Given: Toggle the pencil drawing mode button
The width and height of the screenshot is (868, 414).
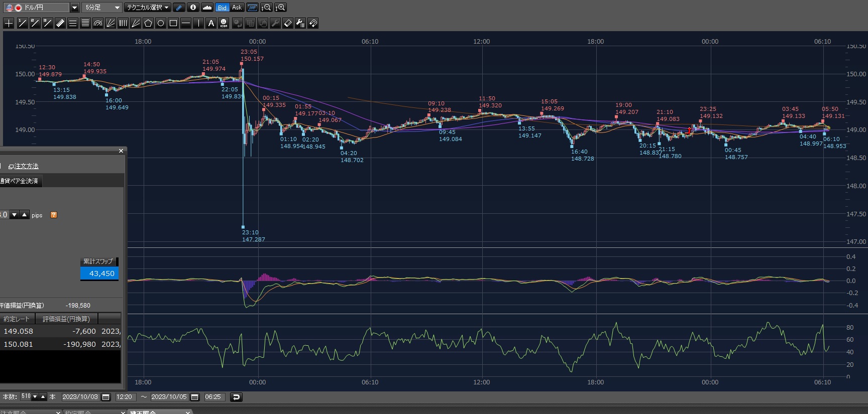Looking at the screenshot, I should point(179,8).
